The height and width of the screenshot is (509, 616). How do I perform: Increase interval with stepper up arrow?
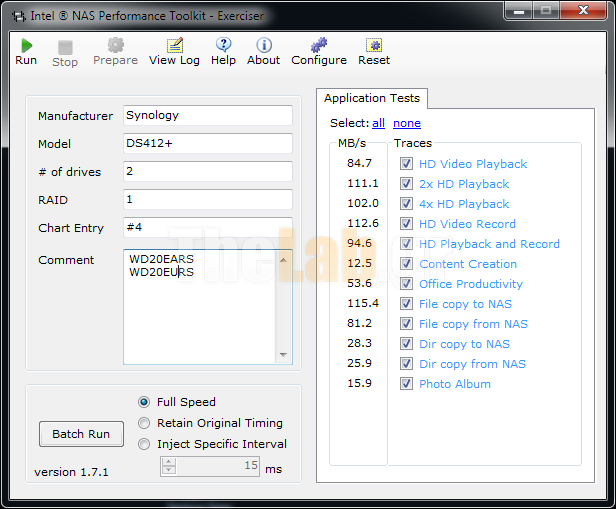[x=169, y=462]
